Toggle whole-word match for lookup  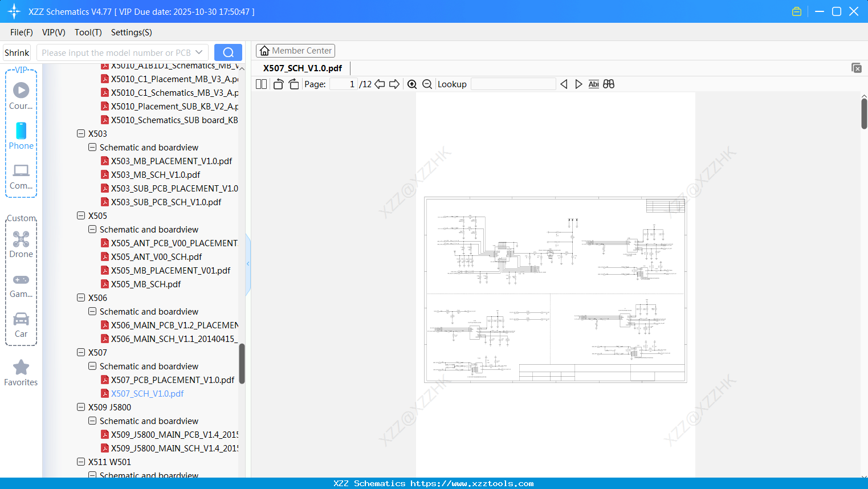[608, 84]
